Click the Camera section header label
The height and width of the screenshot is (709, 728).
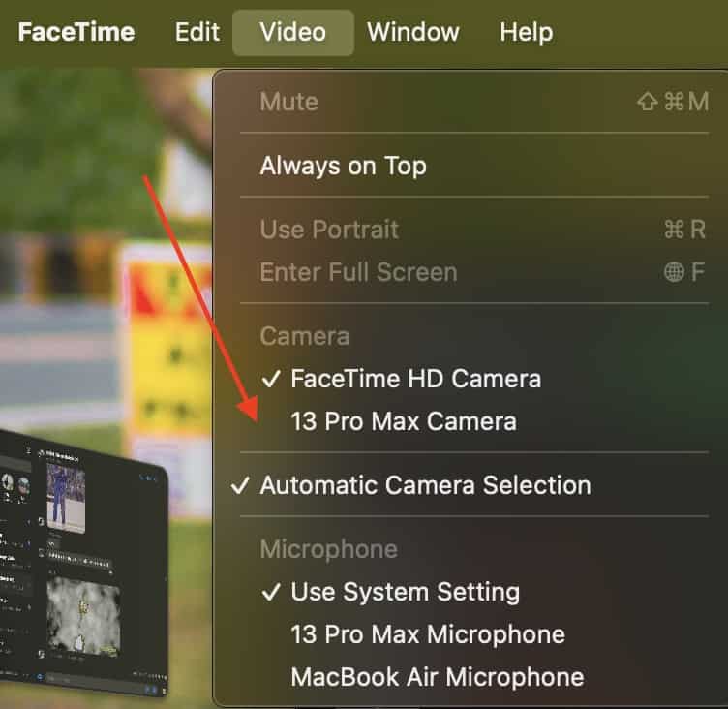(305, 336)
